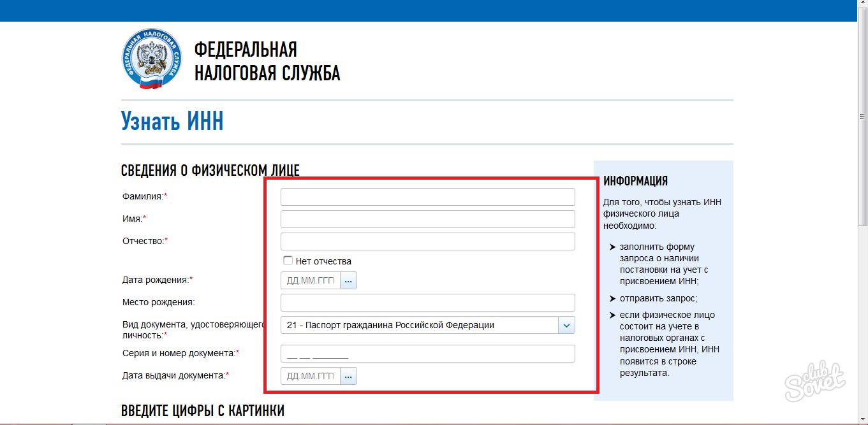Click the ИНФОРМАЦИЯ sidebar heading
Viewport: 868px width, 425px height.
coord(636,181)
